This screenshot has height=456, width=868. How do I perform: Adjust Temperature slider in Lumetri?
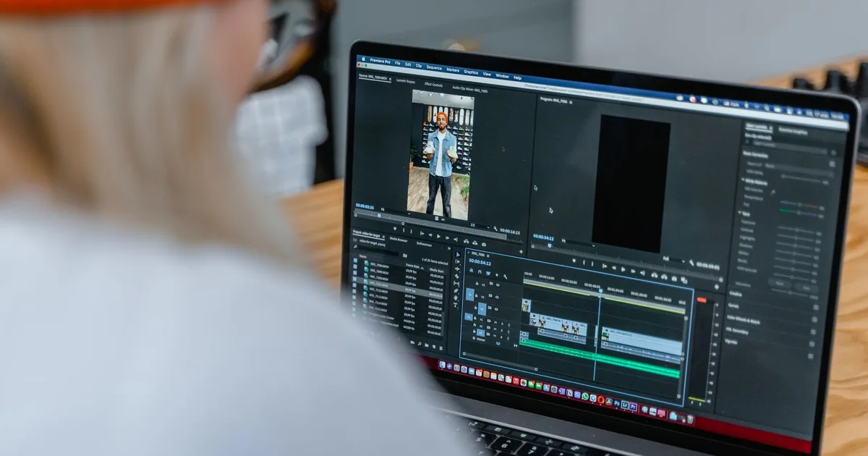click(x=799, y=205)
